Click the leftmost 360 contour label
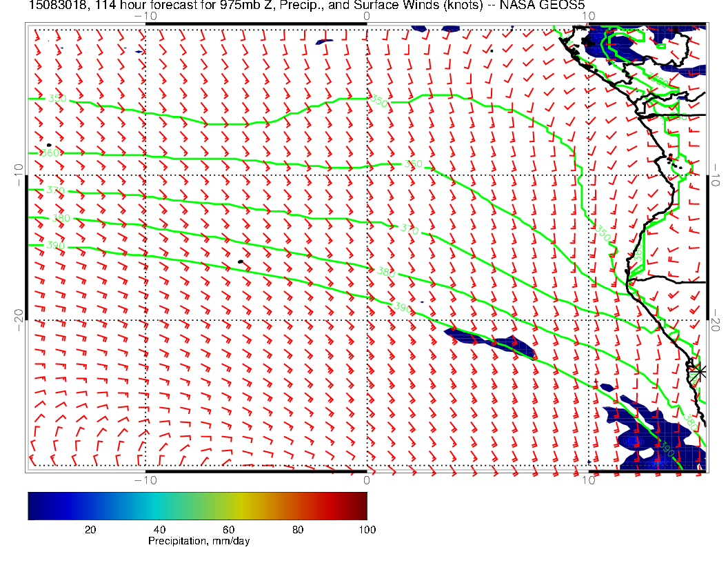728x563 pixels. click(x=51, y=153)
